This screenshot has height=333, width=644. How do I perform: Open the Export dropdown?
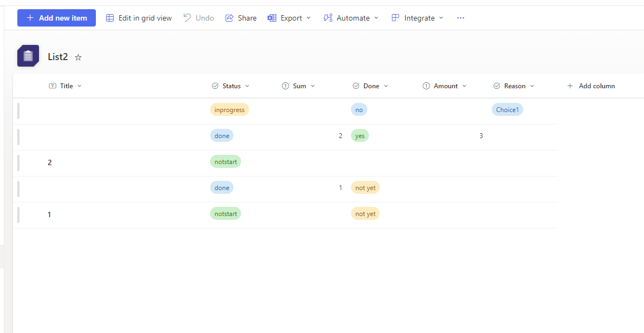[x=289, y=18]
